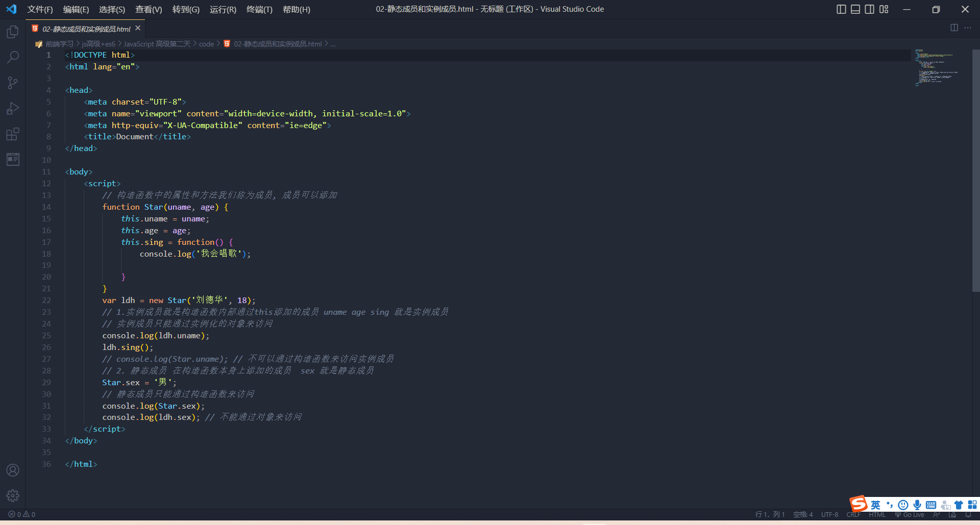Viewport: 980px width, 525px height.
Task: Open the Search view in the activity bar
Action: click(x=12, y=57)
